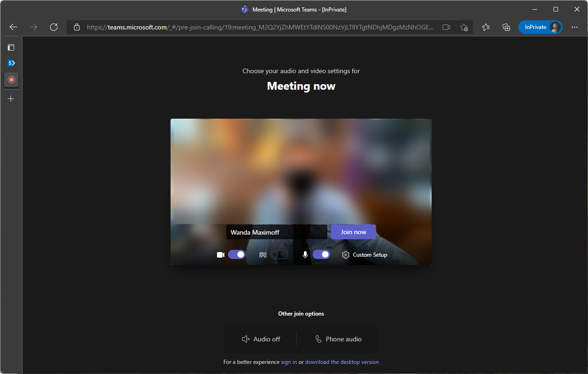
Task: Go back with the browser back arrow
Action: click(x=13, y=27)
